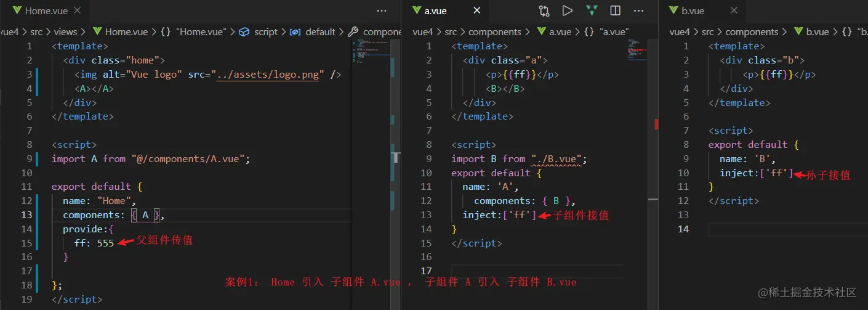
Task: Open More Actions menu of a.vue pane
Action: tap(639, 10)
